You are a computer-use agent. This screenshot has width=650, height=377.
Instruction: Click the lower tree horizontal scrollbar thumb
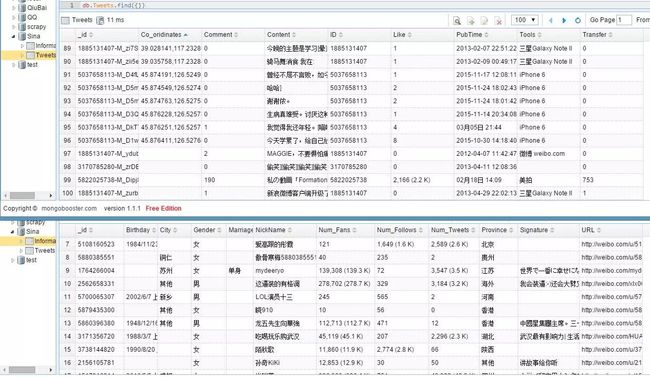pos(22,370)
